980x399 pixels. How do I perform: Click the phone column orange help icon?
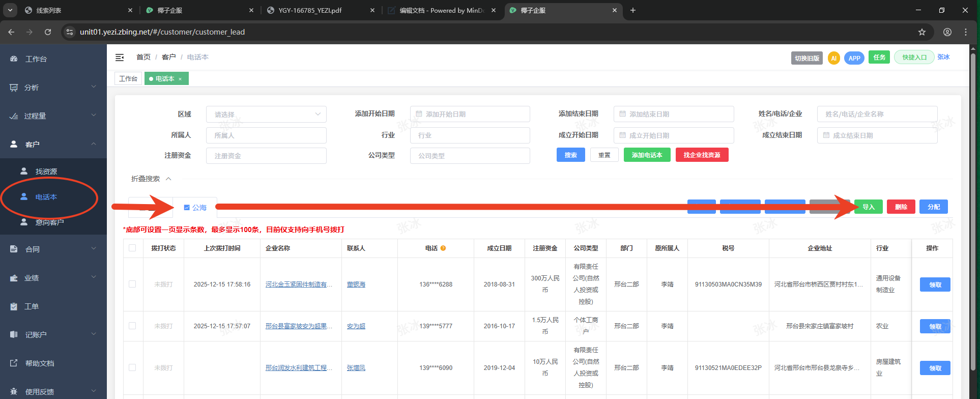point(443,248)
